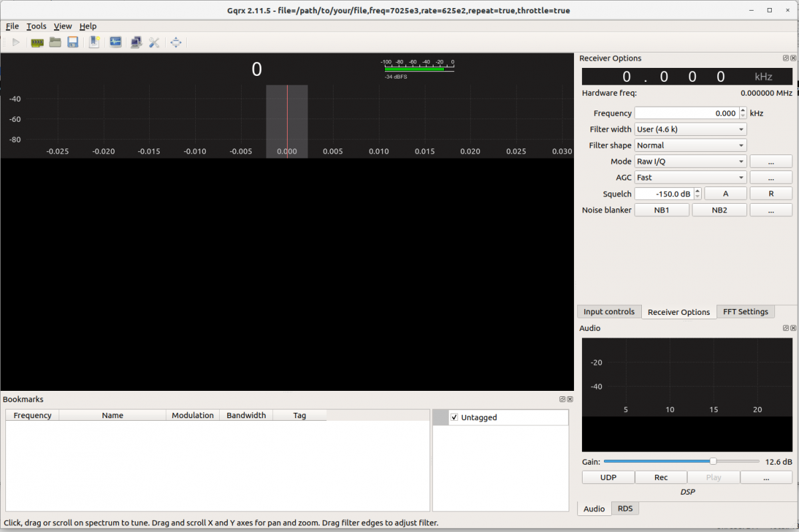Toggle the NB1 noise blanker

(662, 210)
